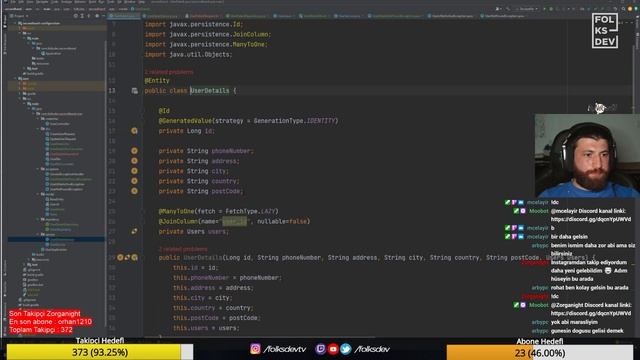The width and height of the screenshot is (640, 360).
Task: Click Collapse All in the Project panel header
Action: (89, 16)
